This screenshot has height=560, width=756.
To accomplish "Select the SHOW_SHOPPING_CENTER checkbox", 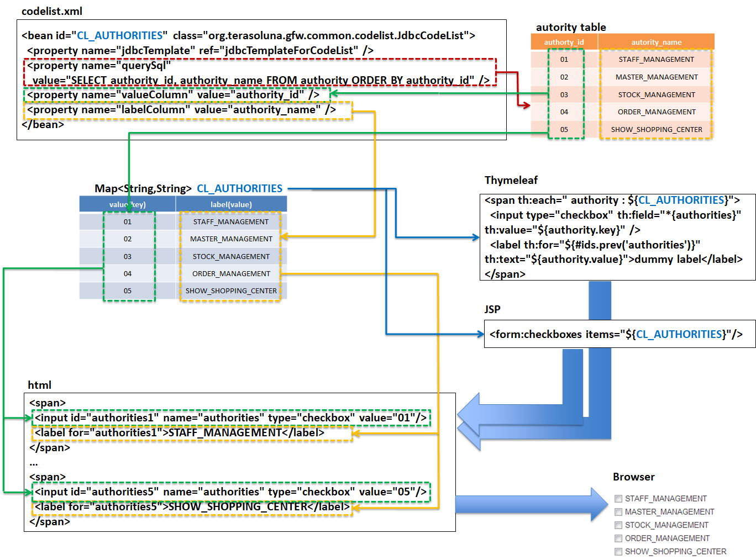I will 618,552.
